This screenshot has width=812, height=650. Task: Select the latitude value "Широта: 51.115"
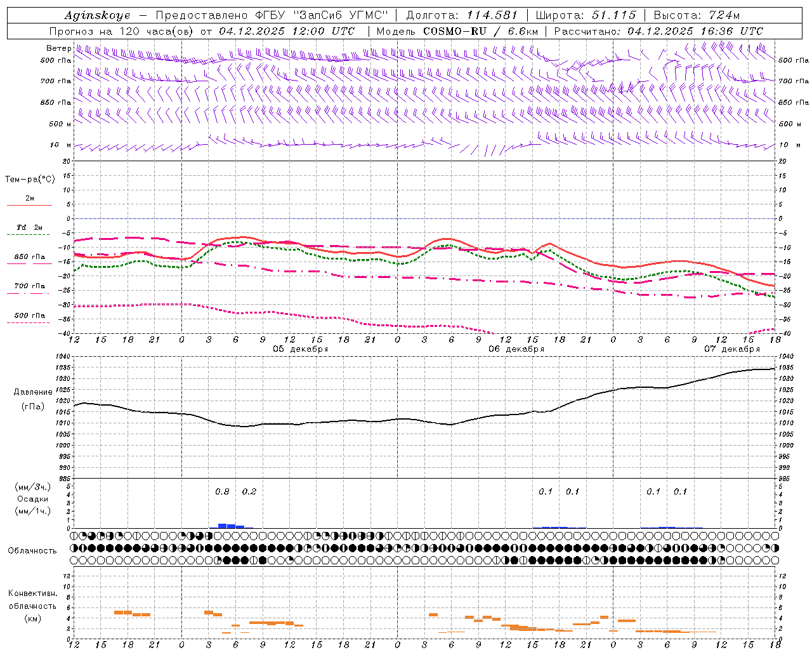pos(586,15)
